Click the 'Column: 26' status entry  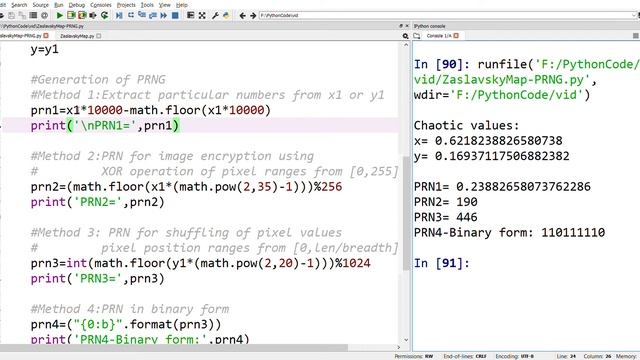(597, 356)
